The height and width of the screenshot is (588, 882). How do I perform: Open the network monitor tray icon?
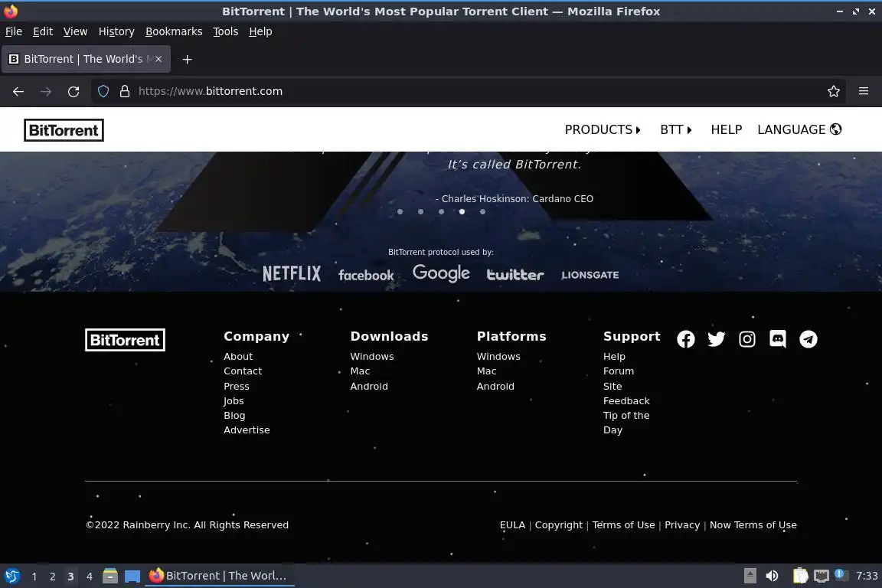[822, 576]
